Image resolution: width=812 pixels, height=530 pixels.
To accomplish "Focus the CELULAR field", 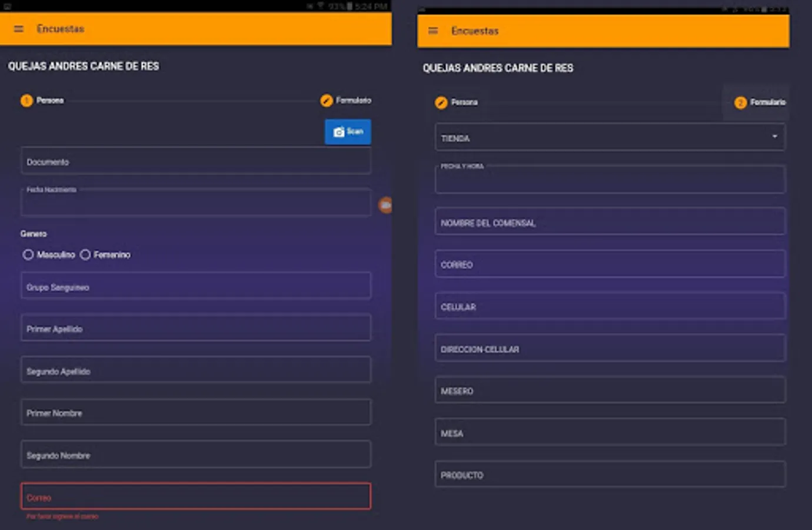I will pos(610,306).
